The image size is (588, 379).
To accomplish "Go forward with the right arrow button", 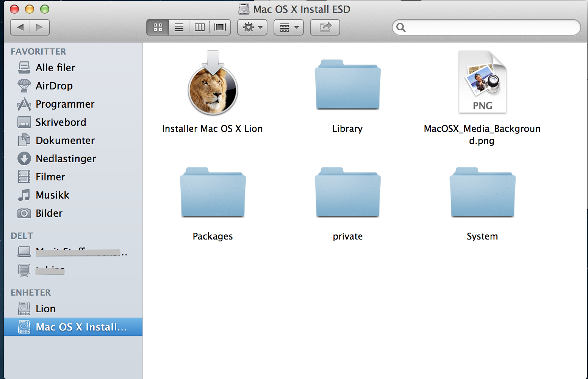I will [40, 27].
